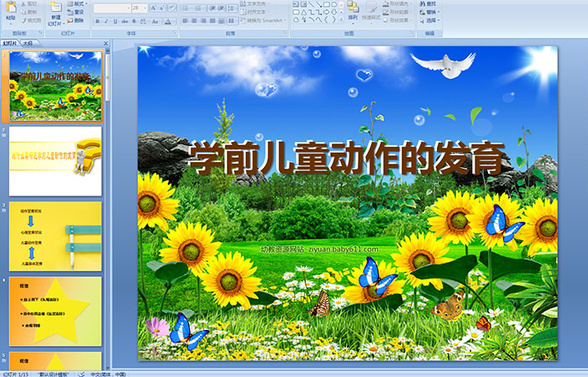Select the Oval shape

[x=334, y=4]
